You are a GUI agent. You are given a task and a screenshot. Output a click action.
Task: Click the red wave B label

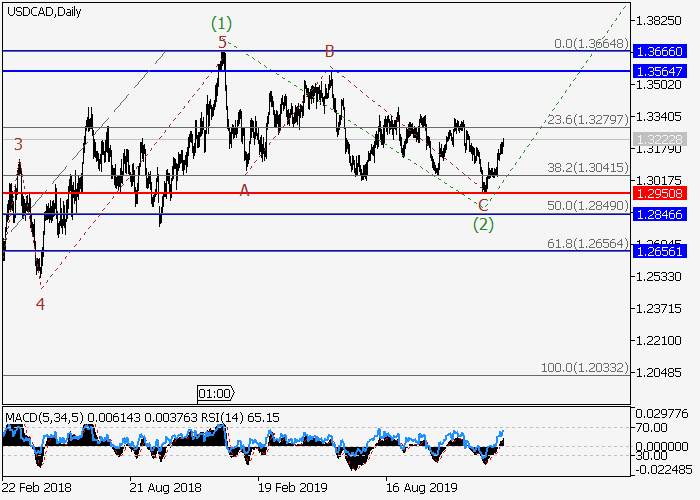328,51
